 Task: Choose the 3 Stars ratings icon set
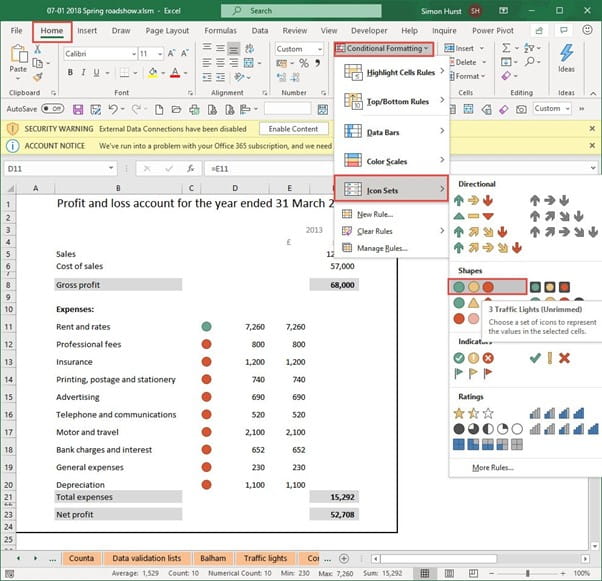[x=474, y=412]
